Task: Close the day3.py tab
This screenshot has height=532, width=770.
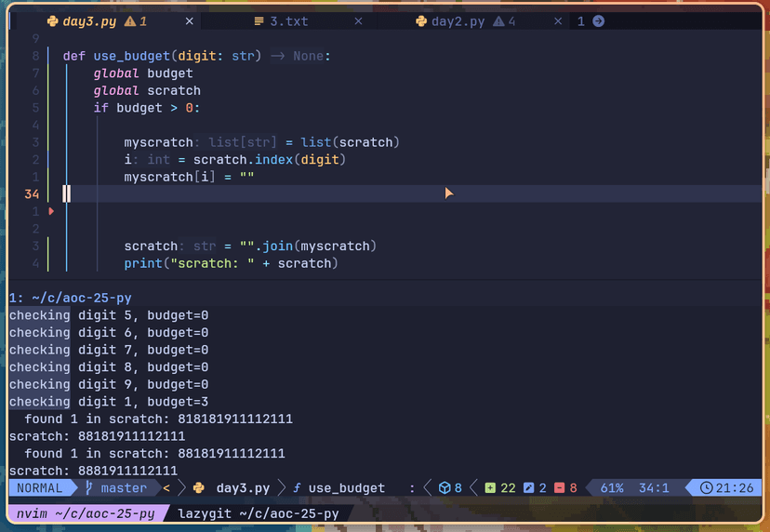Action: [x=190, y=21]
